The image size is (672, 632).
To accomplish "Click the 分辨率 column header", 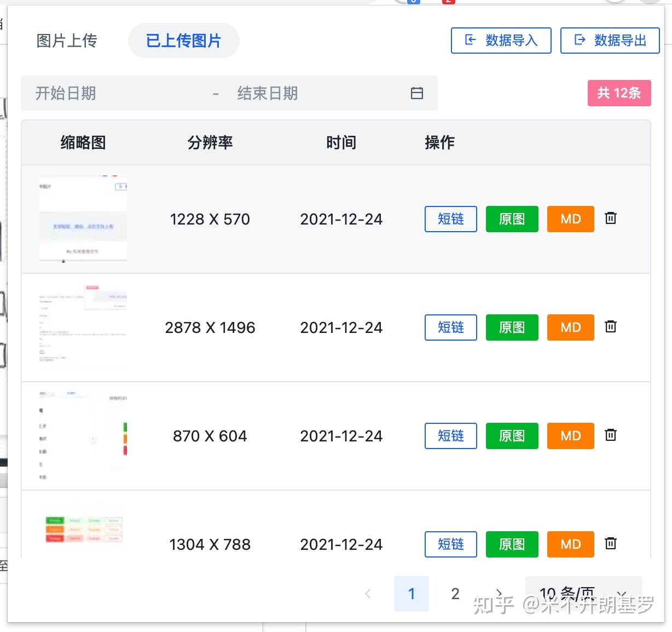I will 210,142.
